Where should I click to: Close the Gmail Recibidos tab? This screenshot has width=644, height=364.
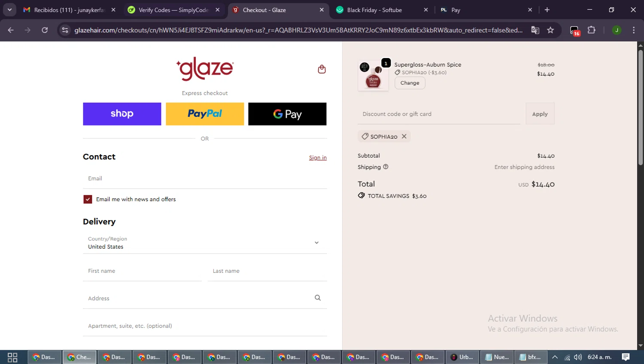click(113, 9)
